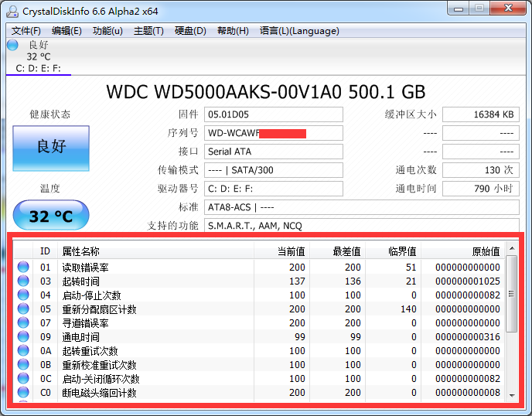Select the attribute name 启动-关闭循环次数
Viewport: 532px width, 416px height.
101,379
